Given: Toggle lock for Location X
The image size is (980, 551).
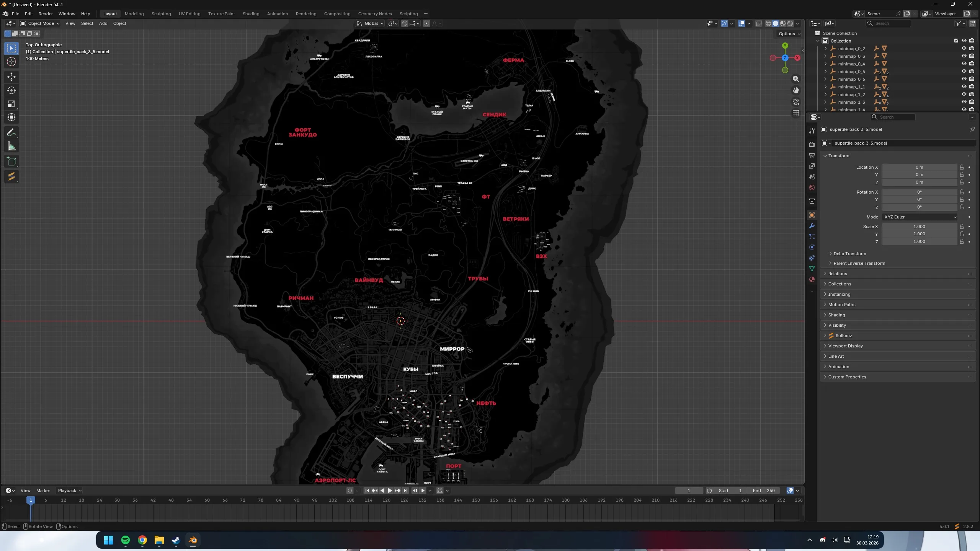Looking at the screenshot, I should [x=962, y=167].
